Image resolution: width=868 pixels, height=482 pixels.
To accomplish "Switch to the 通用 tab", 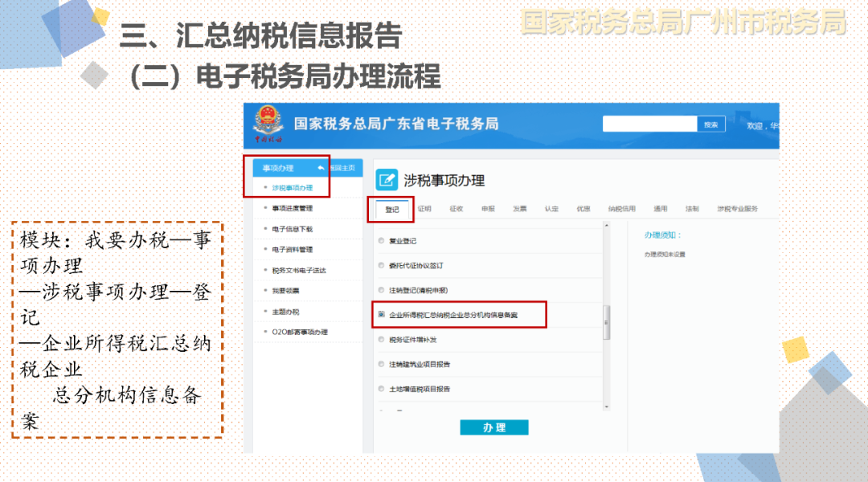I will 661,209.
